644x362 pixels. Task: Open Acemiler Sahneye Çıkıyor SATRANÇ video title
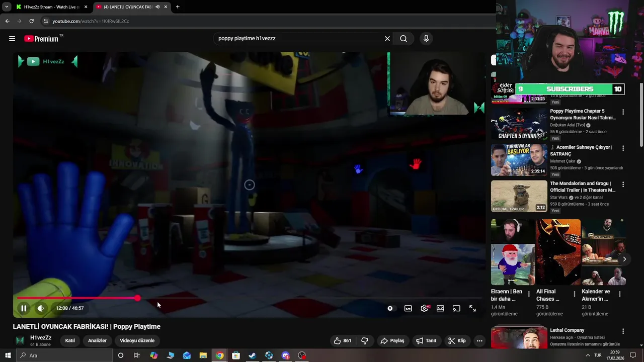point(581,150)
